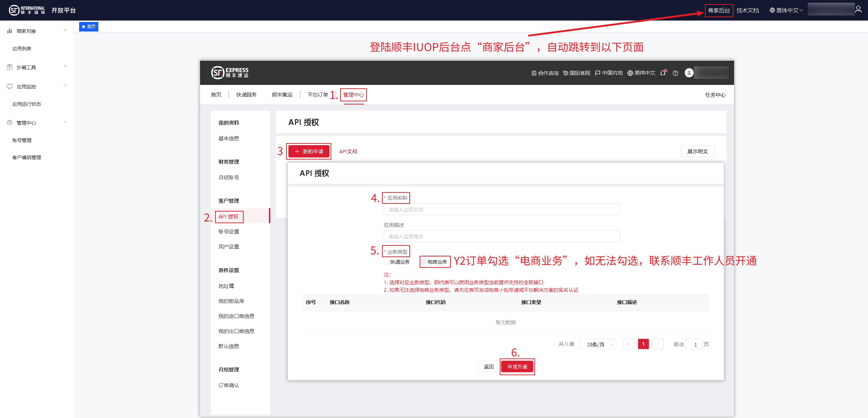Click the next page arrow in pagination
868x418 pixels.
(x=658, y=344)
